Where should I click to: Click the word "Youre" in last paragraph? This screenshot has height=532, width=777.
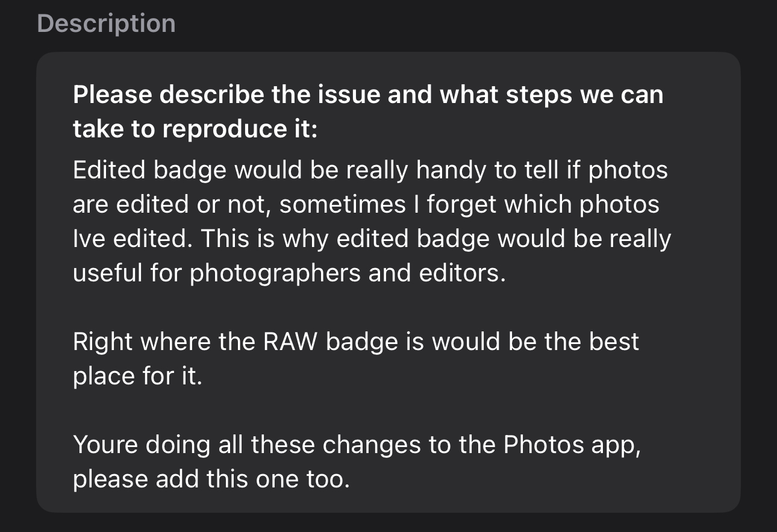click(110, 445)
